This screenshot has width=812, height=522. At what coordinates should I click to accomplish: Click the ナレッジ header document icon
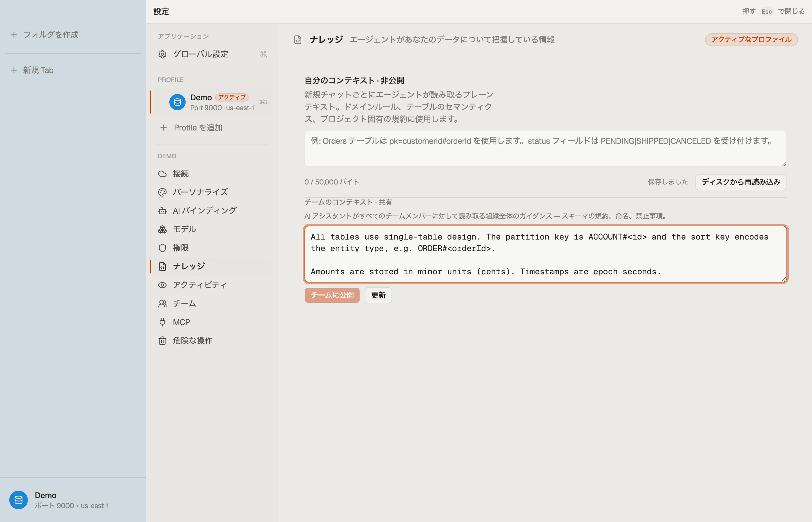[298, 40]
